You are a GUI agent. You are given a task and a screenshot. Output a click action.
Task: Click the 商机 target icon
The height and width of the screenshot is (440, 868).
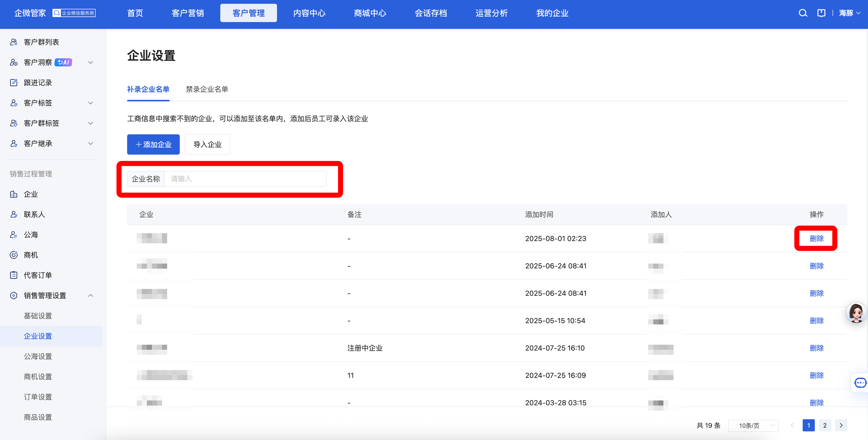click(x=13, y=255)
